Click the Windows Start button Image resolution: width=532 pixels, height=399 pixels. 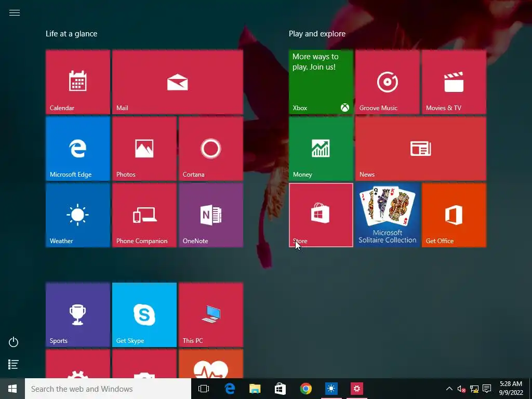point(12,389)
